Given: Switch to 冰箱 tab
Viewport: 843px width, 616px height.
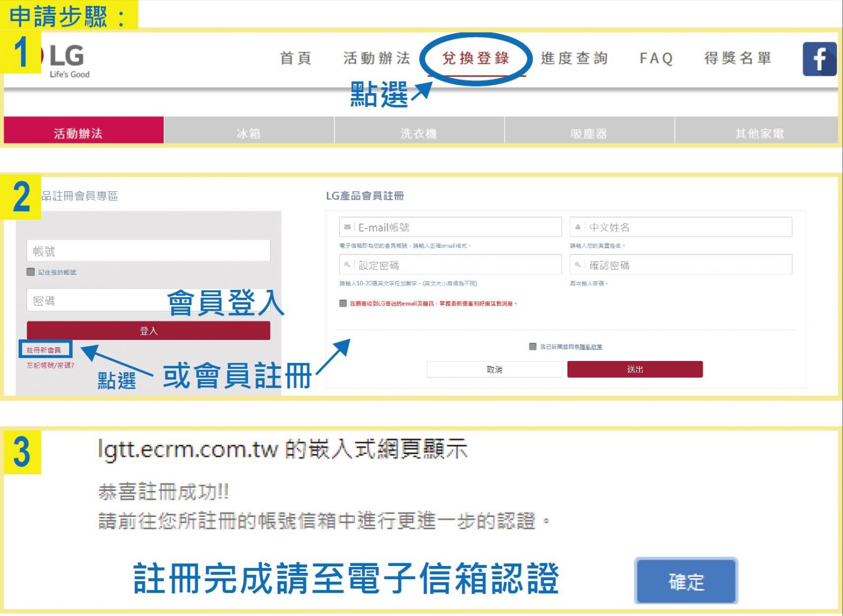Looking at the screenshot, I should [249, 130].
